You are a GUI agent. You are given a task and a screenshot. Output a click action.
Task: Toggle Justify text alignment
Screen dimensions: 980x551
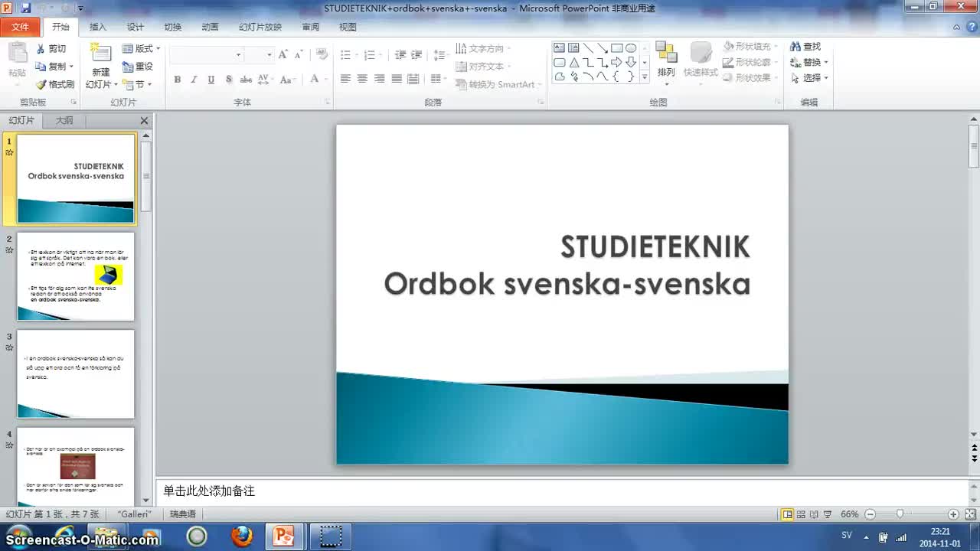pos(396,79)
